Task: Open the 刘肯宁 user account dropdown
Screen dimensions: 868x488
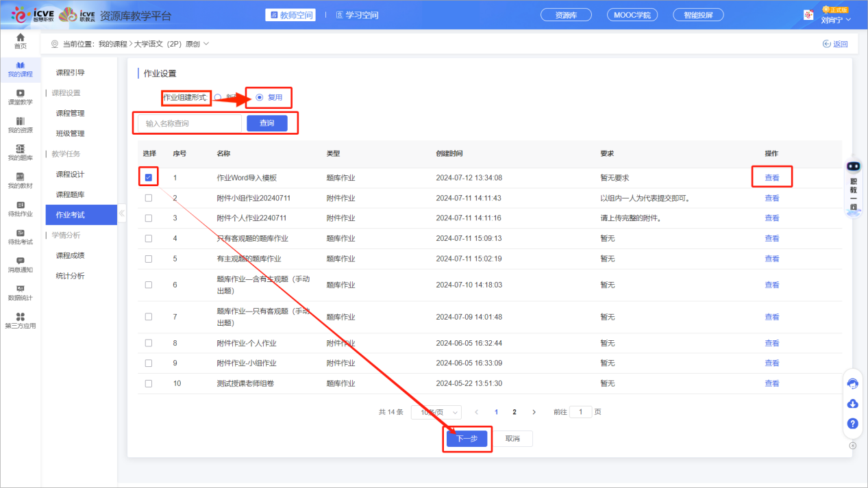Action: [835, 20]
